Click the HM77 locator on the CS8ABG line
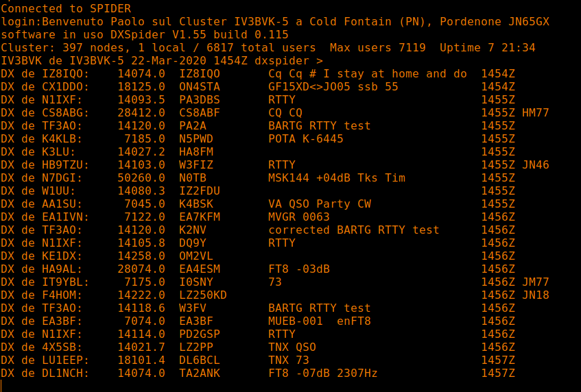Screen dimensions: 581x392 (536, 112)
